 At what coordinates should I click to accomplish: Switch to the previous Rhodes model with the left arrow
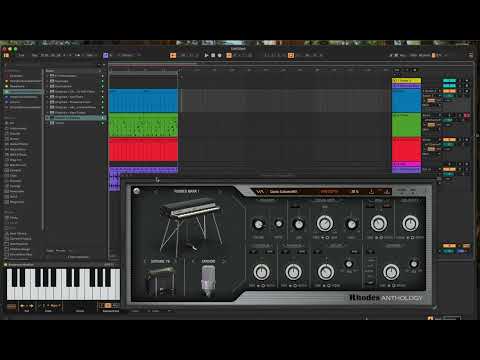[156, 191]
